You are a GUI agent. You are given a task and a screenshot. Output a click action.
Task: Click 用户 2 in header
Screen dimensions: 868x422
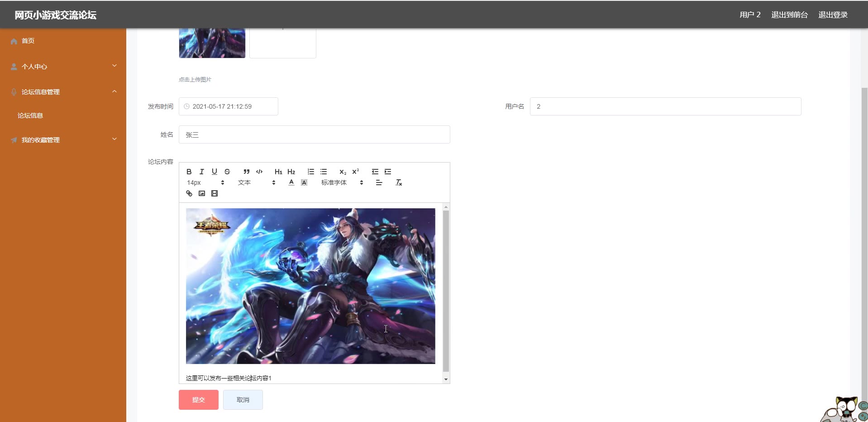point(750,15)
